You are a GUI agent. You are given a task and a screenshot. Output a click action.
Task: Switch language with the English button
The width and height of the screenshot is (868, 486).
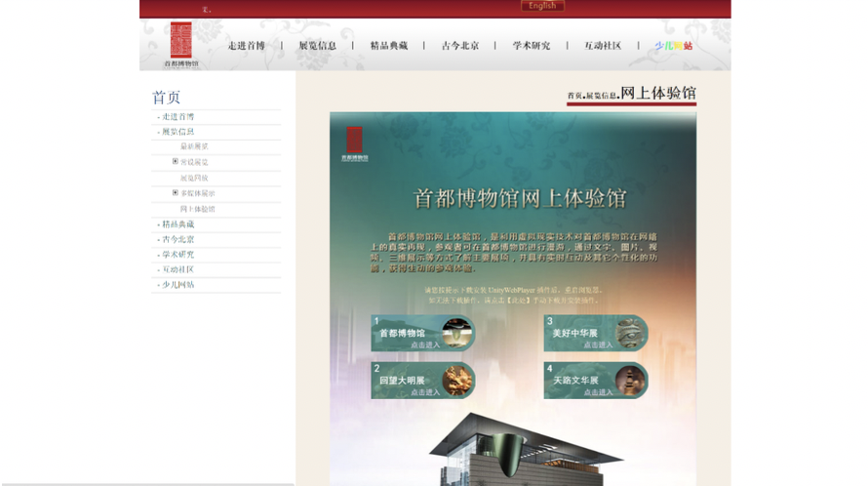tap(542, 6)
